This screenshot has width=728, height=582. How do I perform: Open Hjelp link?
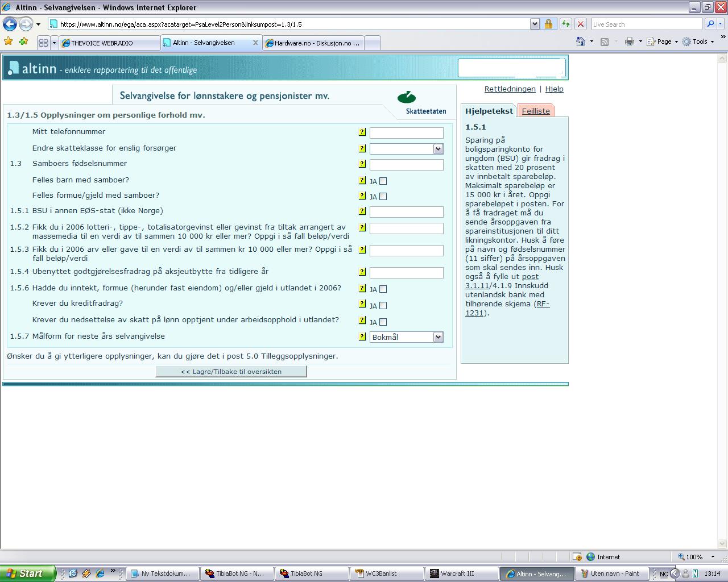pos(554,89)
